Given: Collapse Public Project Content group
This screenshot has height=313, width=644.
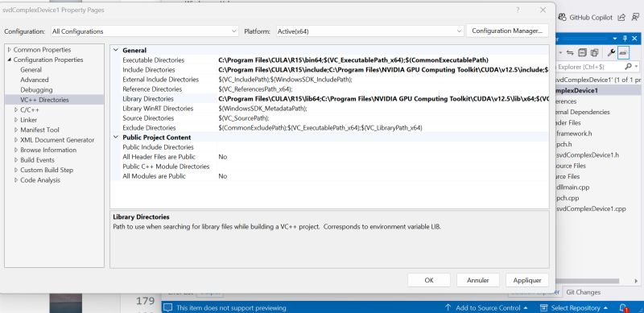Looking at the screenshot, I should (115, 138).
